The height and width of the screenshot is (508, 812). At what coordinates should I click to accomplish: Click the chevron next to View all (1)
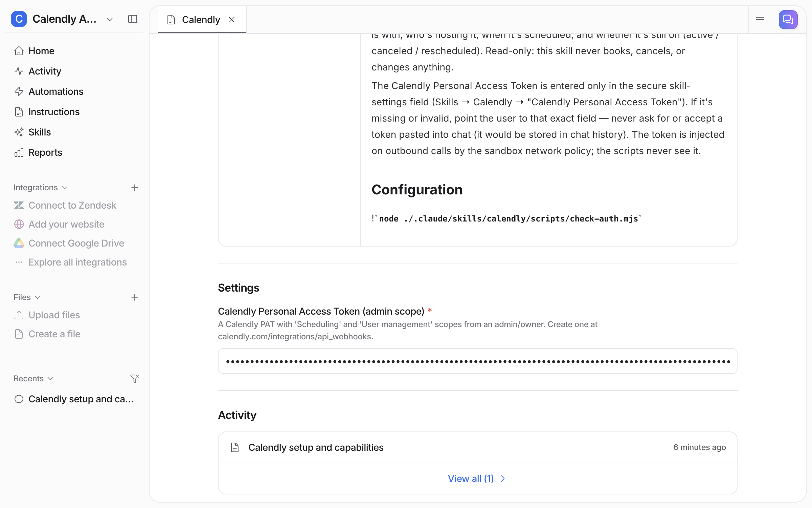pyautogui.click(x=503, y=479)
